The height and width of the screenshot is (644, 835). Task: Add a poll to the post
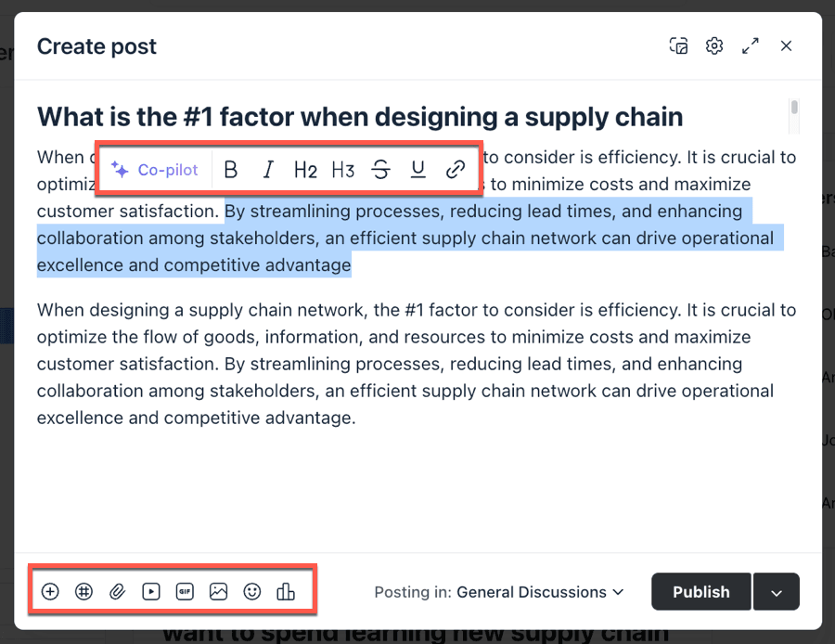tap(286, 591)
